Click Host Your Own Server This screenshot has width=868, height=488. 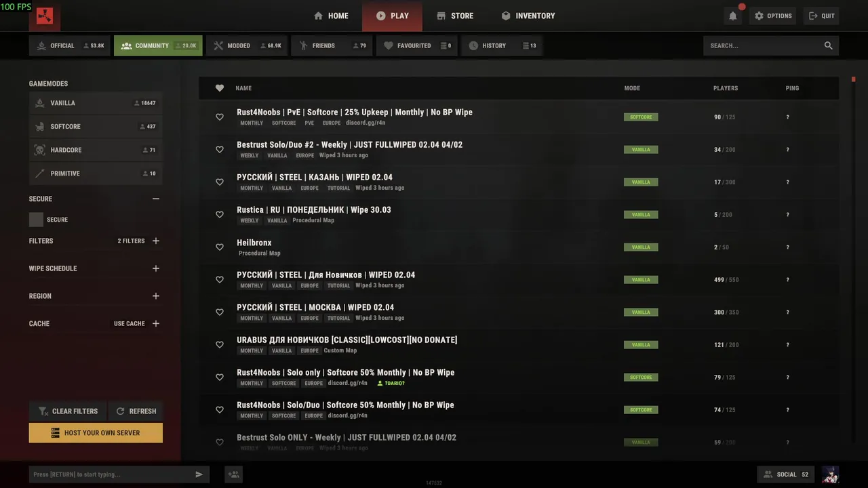[96, 432]
